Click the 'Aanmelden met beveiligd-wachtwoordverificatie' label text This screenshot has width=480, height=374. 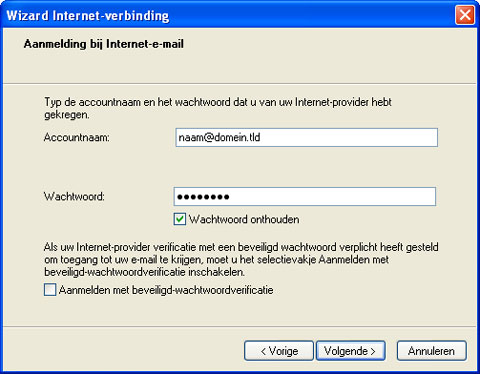coord(166,290)
